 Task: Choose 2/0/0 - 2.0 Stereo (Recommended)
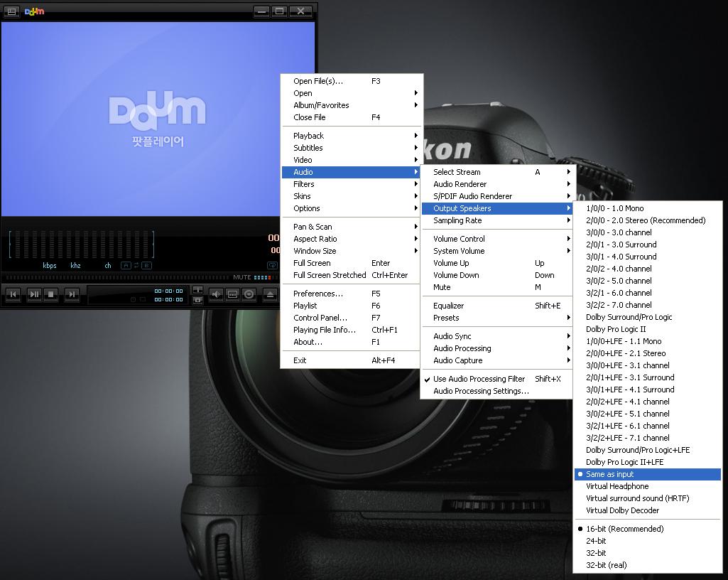pos(648,220)
